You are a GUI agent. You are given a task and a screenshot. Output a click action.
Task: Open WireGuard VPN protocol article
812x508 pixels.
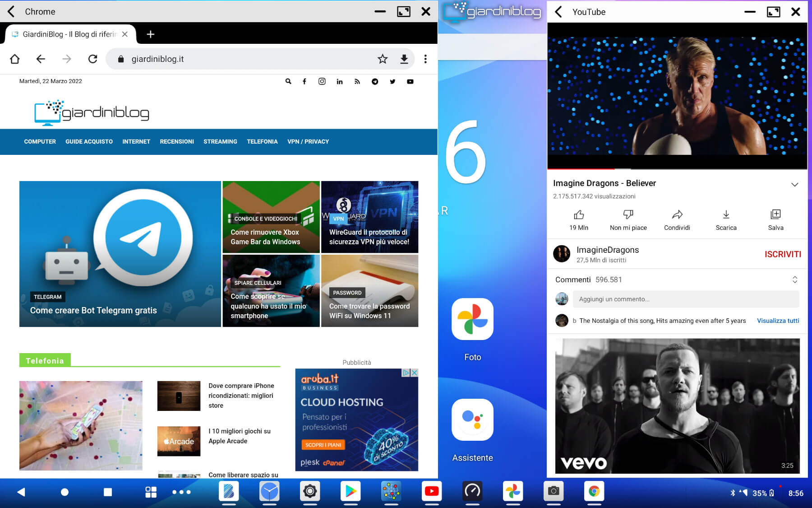pyautogui.click(x=369, y=217)
